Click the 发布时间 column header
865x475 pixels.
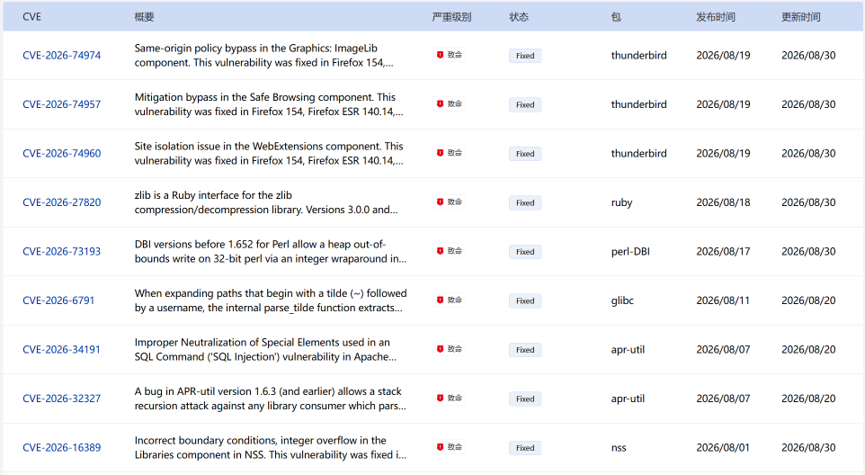[716, 17]
